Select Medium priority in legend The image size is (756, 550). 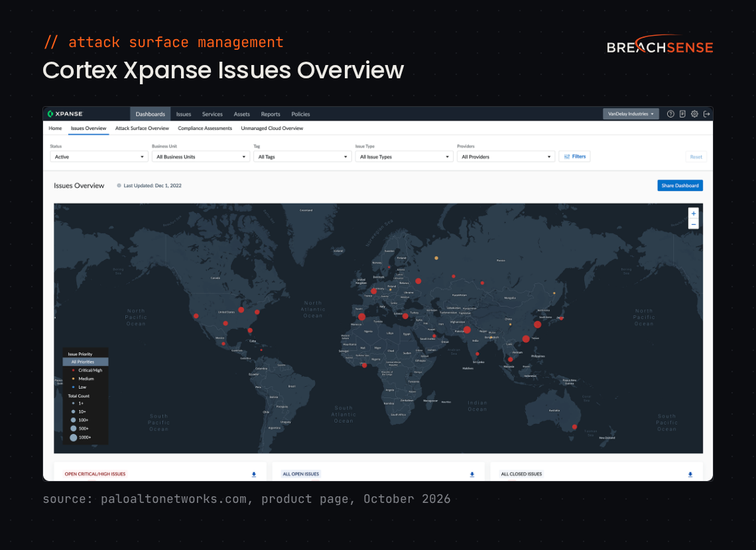[x=86, y=379]
